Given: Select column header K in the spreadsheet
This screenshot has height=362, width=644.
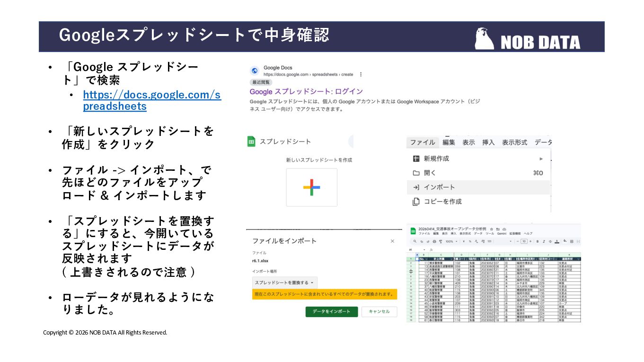Looking at the screenshot, I should [x=569, y=255].
